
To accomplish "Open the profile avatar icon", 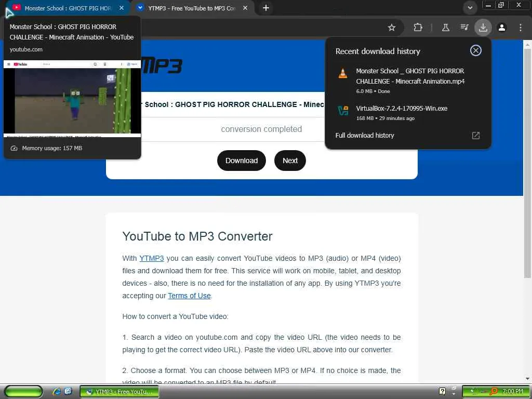I will 502,28.
